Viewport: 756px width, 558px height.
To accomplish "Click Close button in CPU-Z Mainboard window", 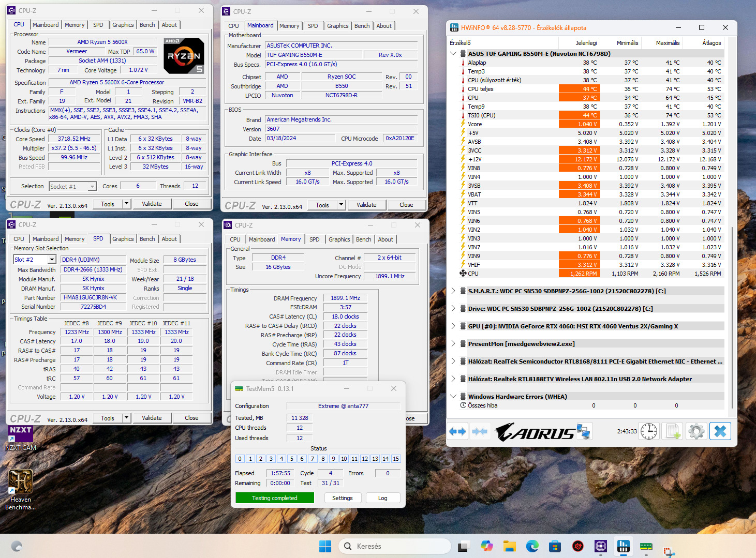I will point(406,205).
